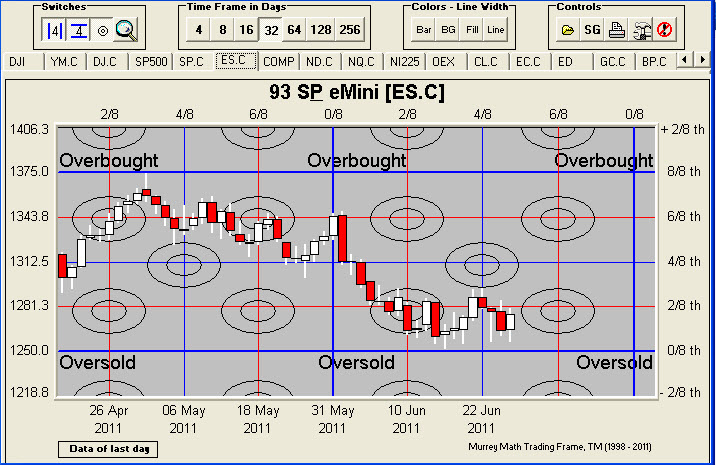Change fill color via Fill button
This screenshot has height=465, width=716.
click(x=472, y=30)
